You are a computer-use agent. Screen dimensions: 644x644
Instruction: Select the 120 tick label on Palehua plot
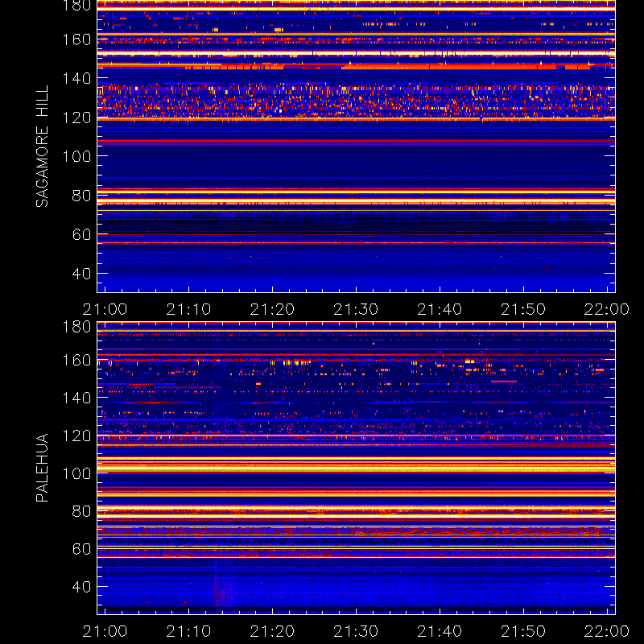click(x=76, y=436)
